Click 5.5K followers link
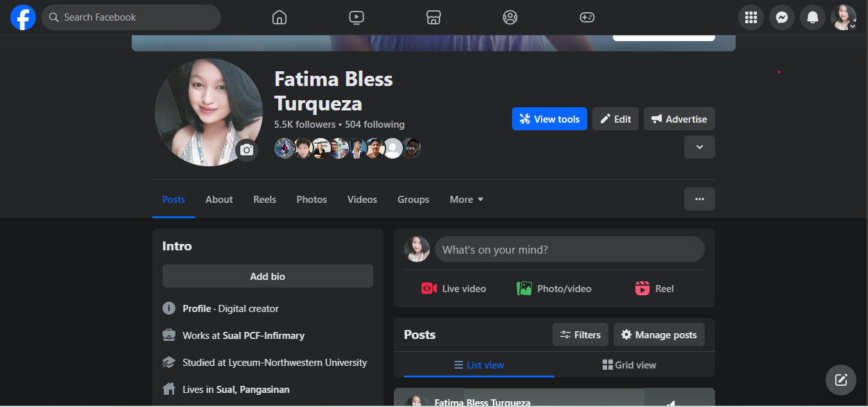 pos(305,125)
